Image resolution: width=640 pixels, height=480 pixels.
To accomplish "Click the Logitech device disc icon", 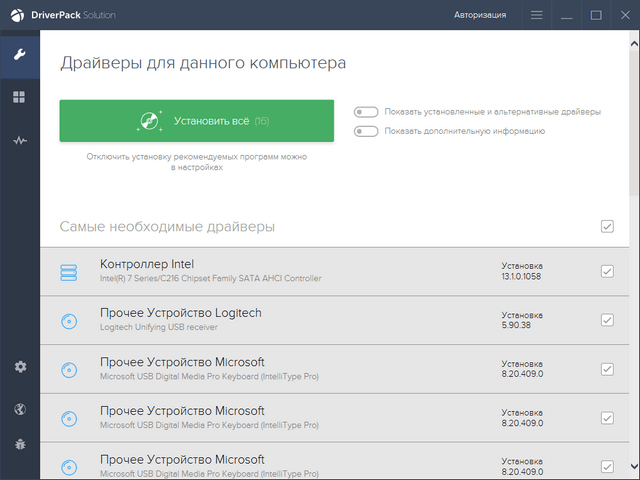I will click(x=68, y=321).
